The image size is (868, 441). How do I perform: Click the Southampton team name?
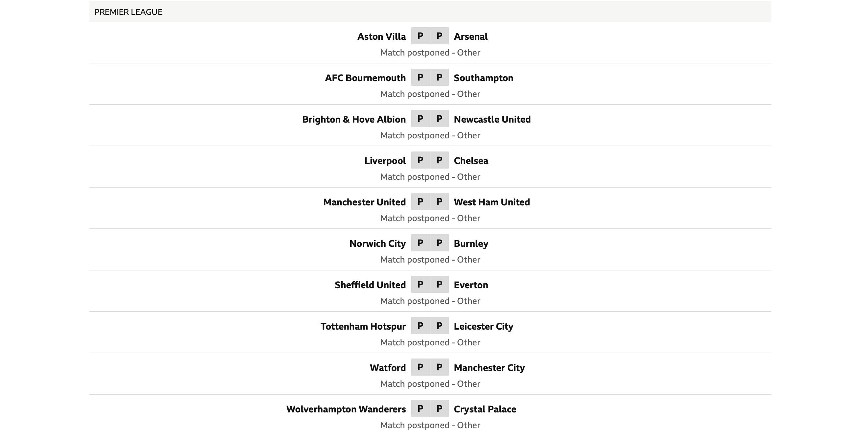483,78
